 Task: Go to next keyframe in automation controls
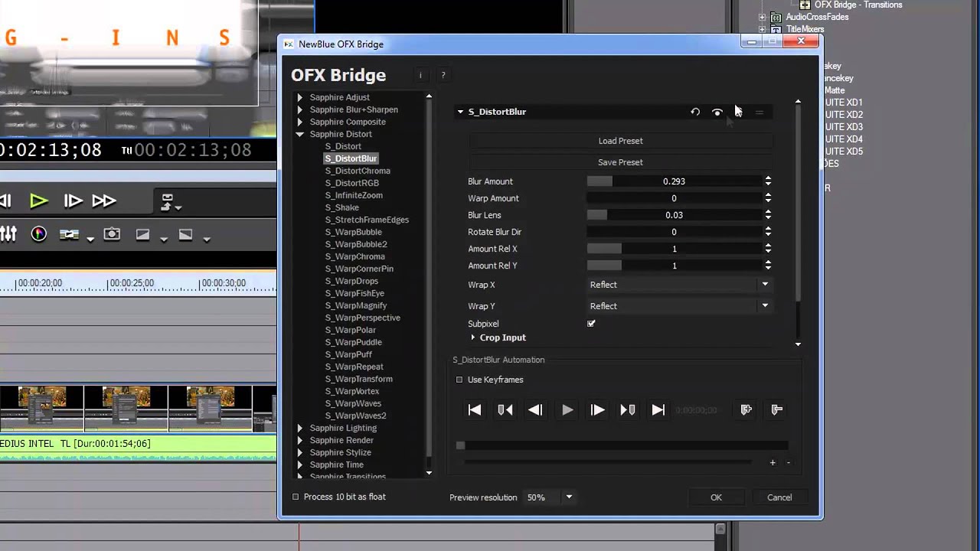pyautogui.click(x=628, y=410)
